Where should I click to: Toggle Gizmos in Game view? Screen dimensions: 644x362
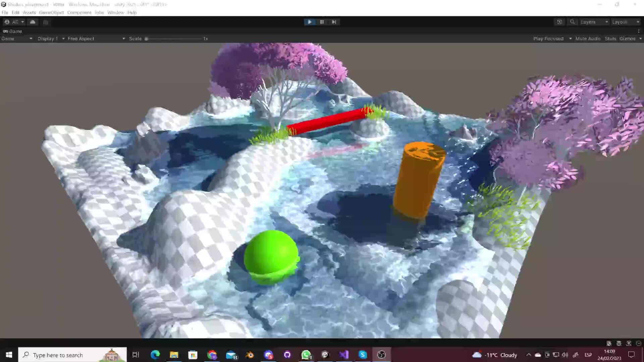coord(627,39)
